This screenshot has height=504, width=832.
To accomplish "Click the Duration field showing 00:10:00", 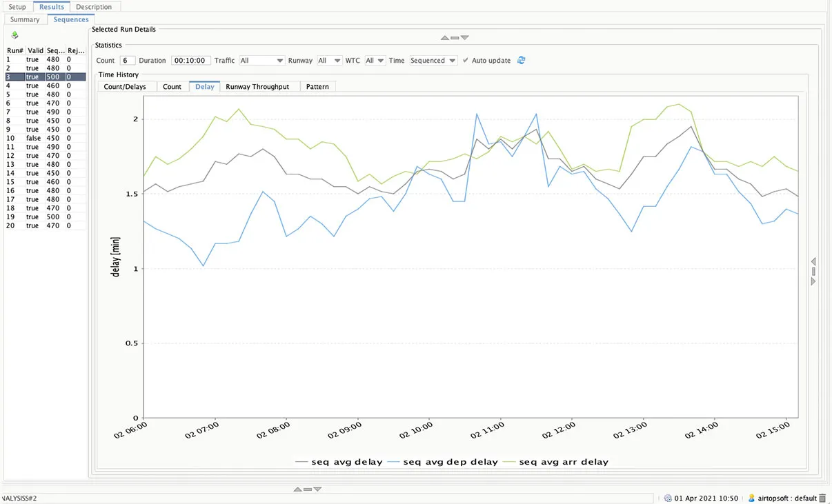I will click(190, 61).
